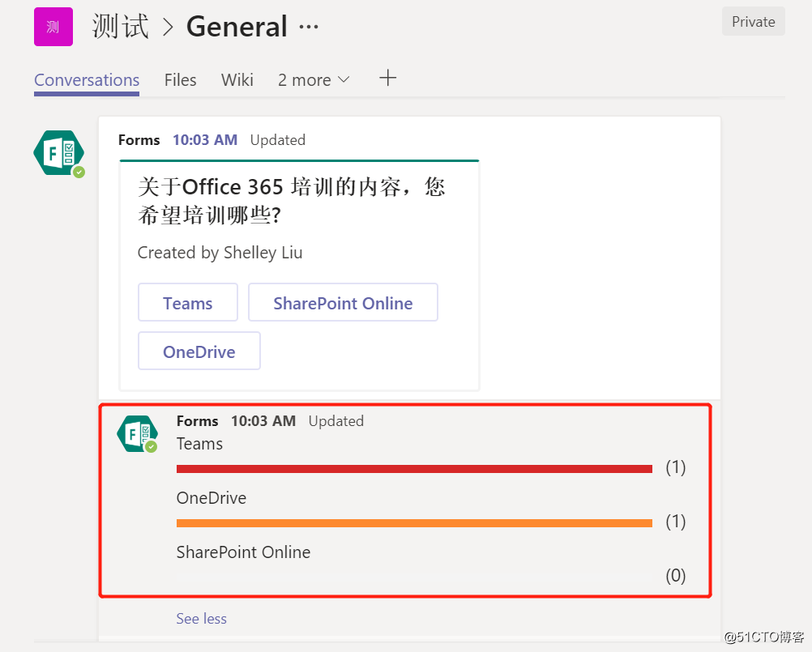Add a new tab with the plus icon
Viewport: 812px width, 652px height.
pos(387,78)
